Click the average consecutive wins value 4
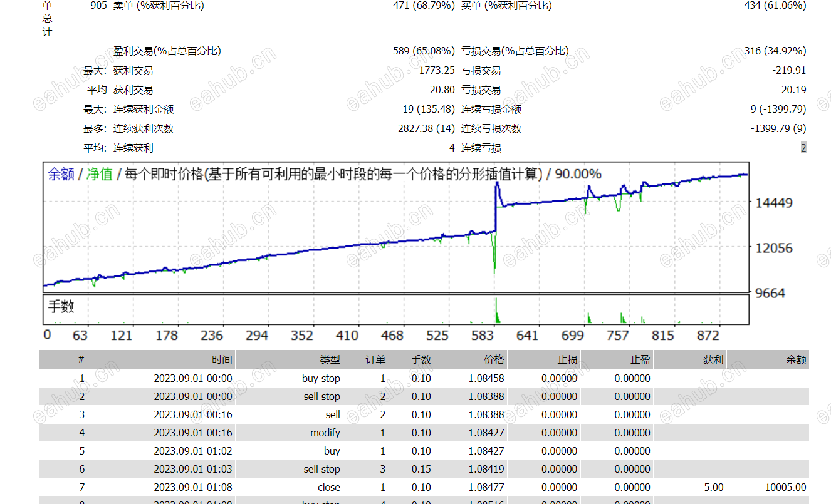 coord(452,148)
